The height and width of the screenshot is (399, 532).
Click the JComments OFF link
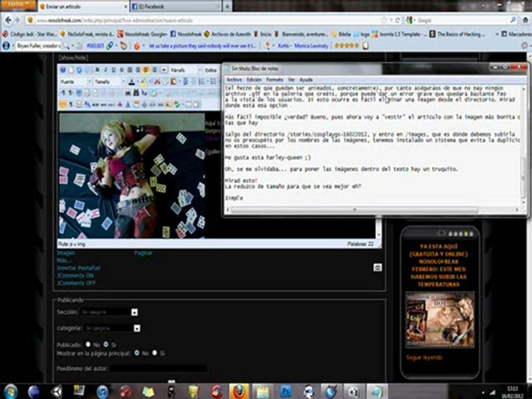[76, 283]
